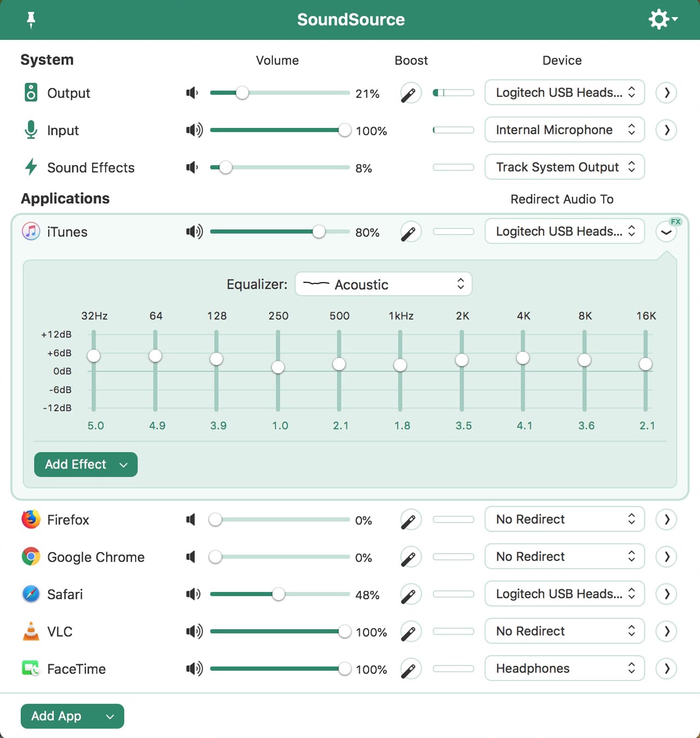The image size is (700, 738).
Task: Click the VLC cone icon
Action: click(31, 631)
